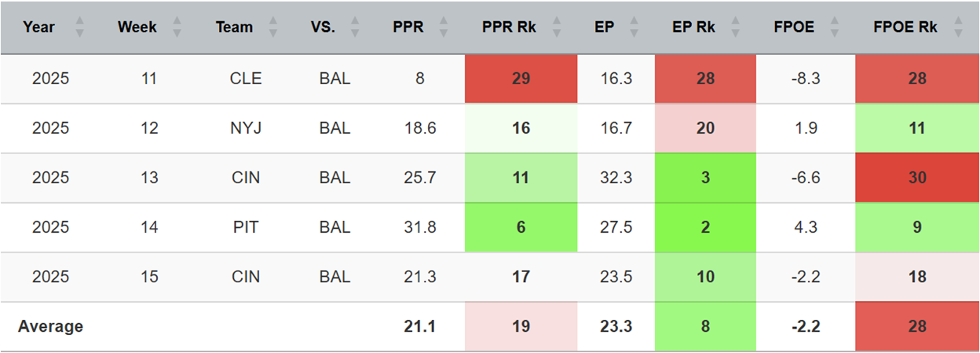Click the PPR column header text
This screenshot has height=353, width=980.
[408, 28]
